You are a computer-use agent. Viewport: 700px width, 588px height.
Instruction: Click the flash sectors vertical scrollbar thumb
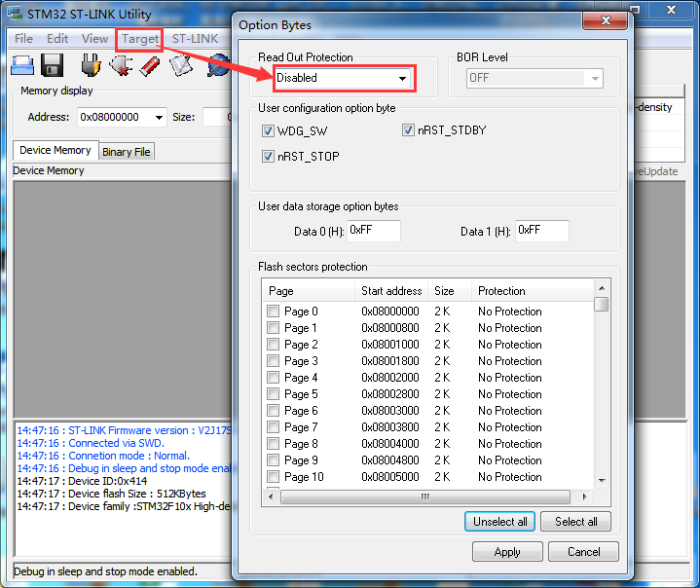(602, 304)
